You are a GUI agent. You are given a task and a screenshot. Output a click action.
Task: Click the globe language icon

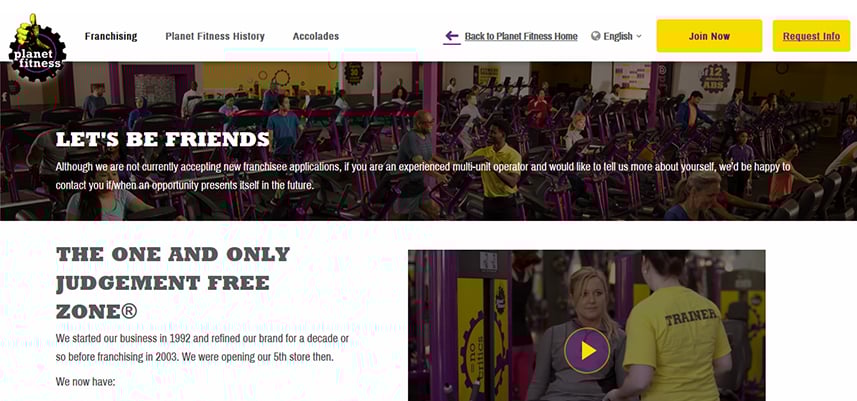pyautogui.click(x=596, y=36)
